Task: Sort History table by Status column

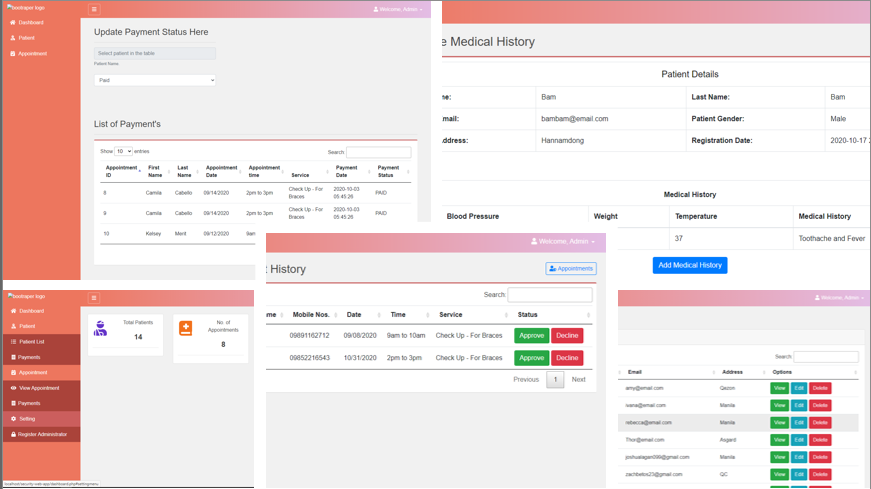Action: coord(551,315)
